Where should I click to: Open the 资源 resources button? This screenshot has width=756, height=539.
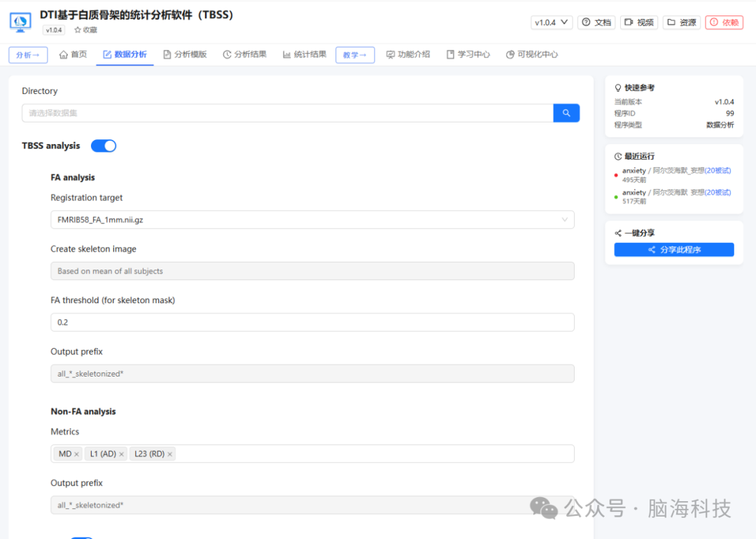(x=681, y=22)
